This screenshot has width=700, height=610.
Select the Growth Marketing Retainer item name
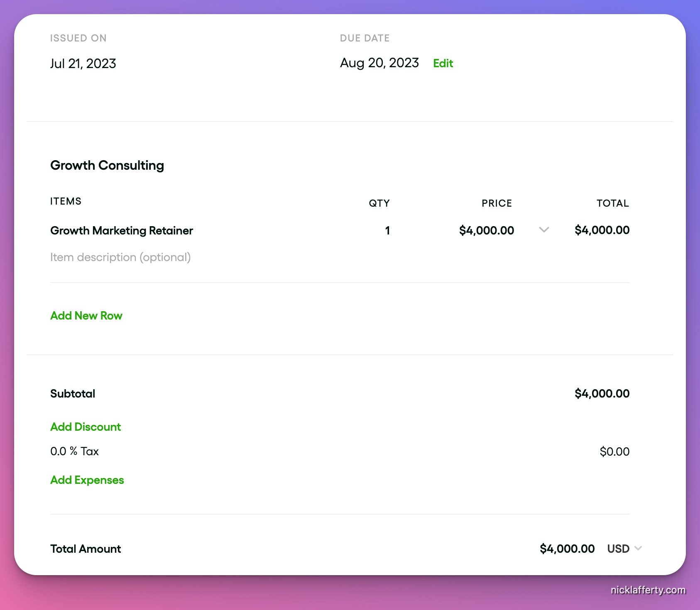121,230
